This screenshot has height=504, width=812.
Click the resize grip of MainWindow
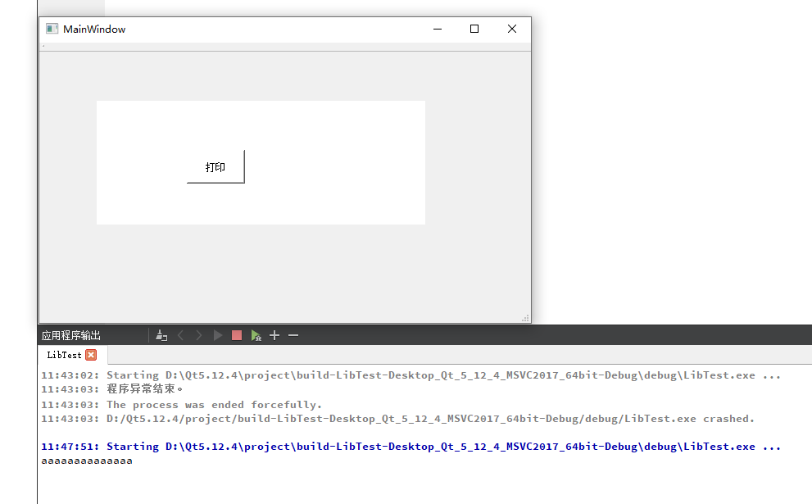click(x=525, y=318)
